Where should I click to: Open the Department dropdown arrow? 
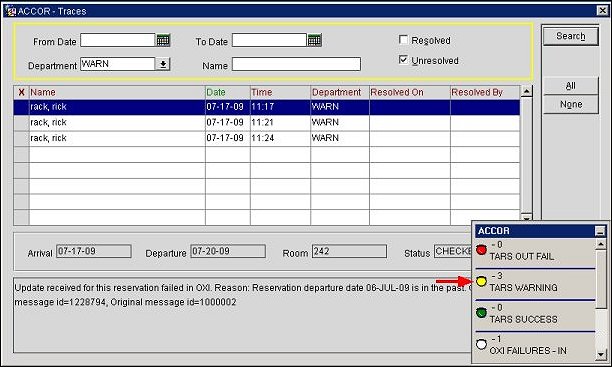tap(163, 64)
